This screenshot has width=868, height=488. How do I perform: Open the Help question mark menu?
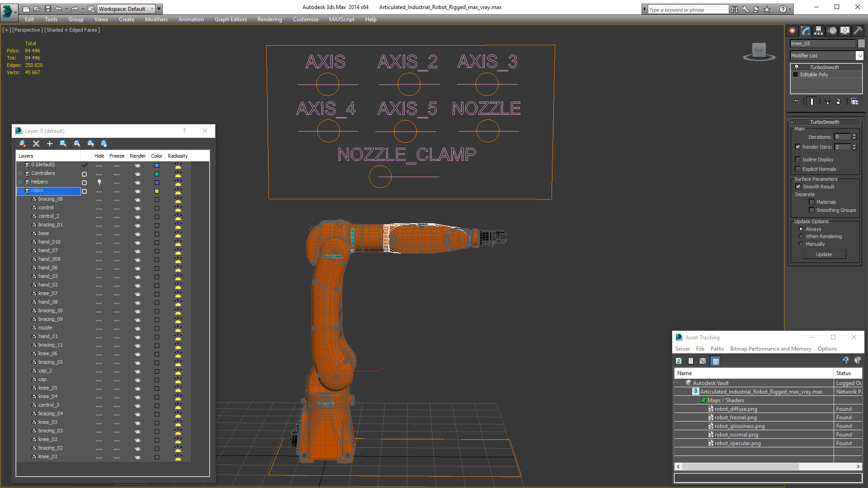point(783,9)
